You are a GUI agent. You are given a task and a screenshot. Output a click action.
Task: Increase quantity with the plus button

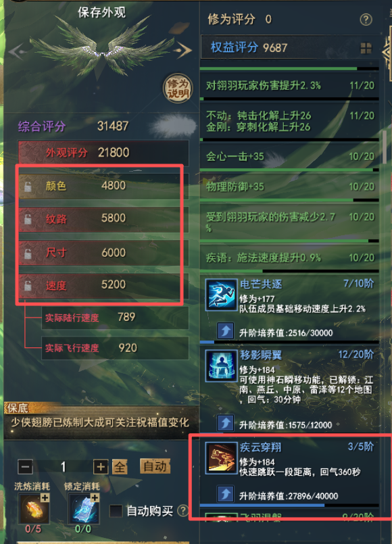click(x=101, y=467)
